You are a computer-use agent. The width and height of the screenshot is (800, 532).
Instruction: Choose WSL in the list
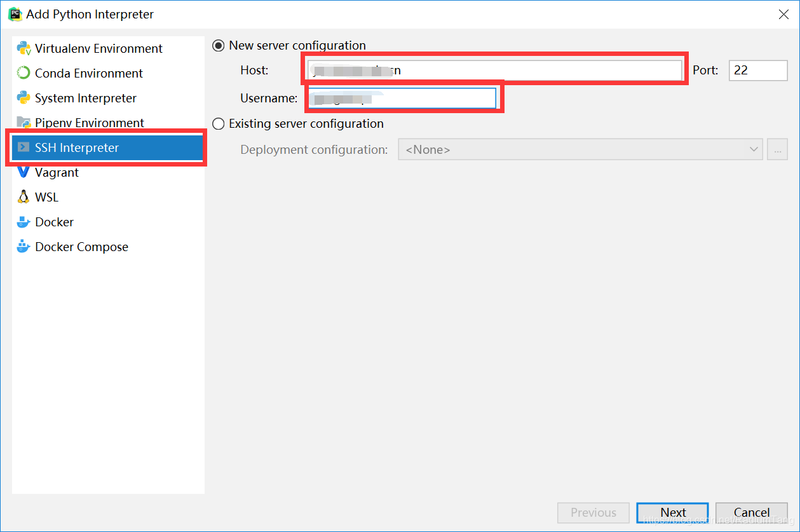pyautogui.click(x=108, y=197)
